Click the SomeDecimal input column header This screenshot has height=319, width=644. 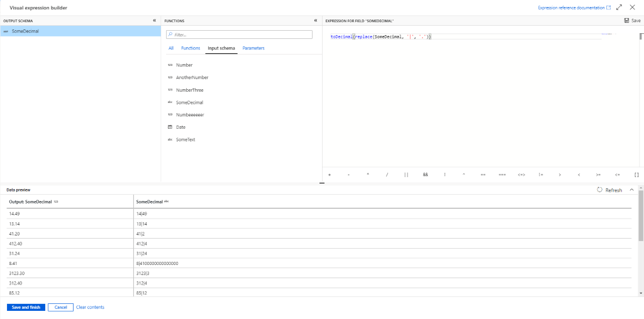tap(383, 202)
